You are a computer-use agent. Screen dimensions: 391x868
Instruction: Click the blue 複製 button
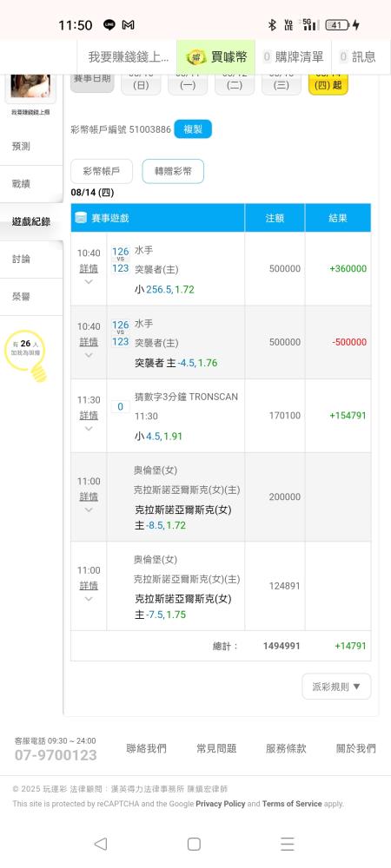[193, 129]
